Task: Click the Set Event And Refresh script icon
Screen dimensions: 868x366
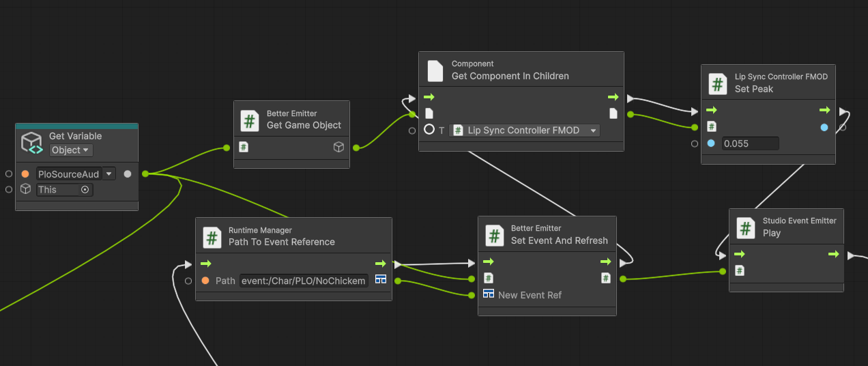Action: (494, 235)
